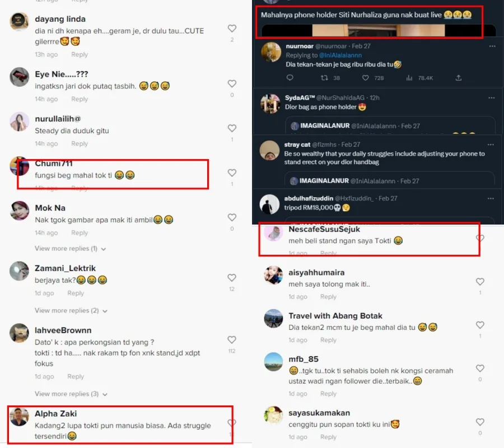Screen dimensions: 504x448
Task: Expand View more replies (3) under lahveeBrownn
Action: click(x=71, y=394)
